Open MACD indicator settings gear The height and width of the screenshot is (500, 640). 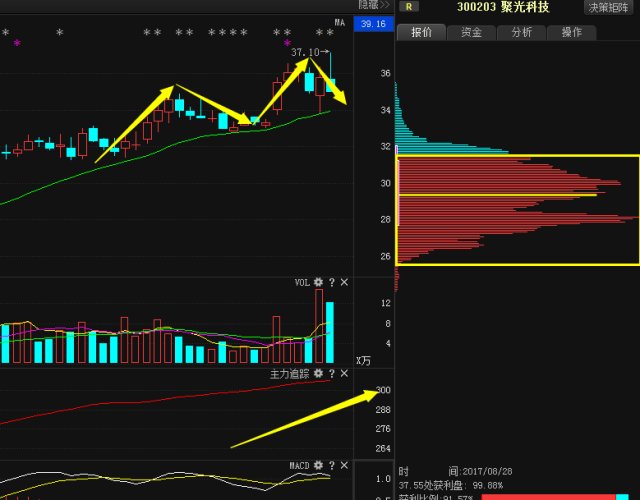pyautogui.click(x=318, y=465)
